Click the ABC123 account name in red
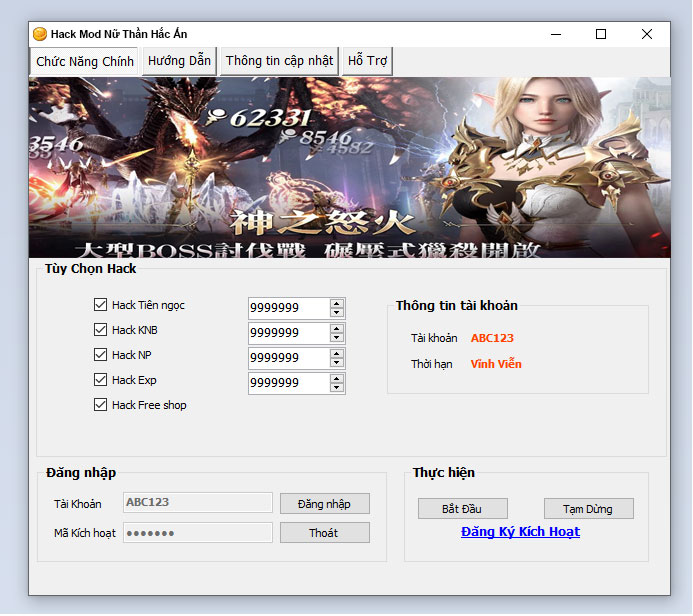 point(492,338)
